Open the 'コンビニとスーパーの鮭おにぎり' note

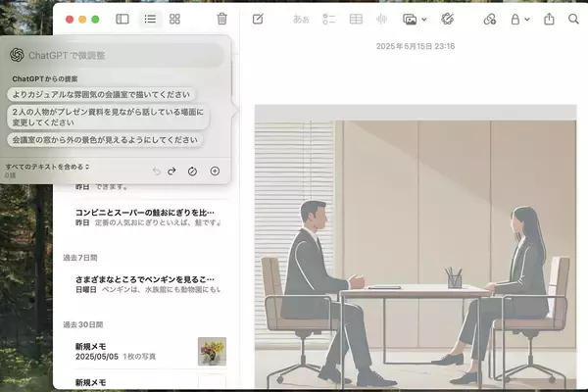coord(145,212)
